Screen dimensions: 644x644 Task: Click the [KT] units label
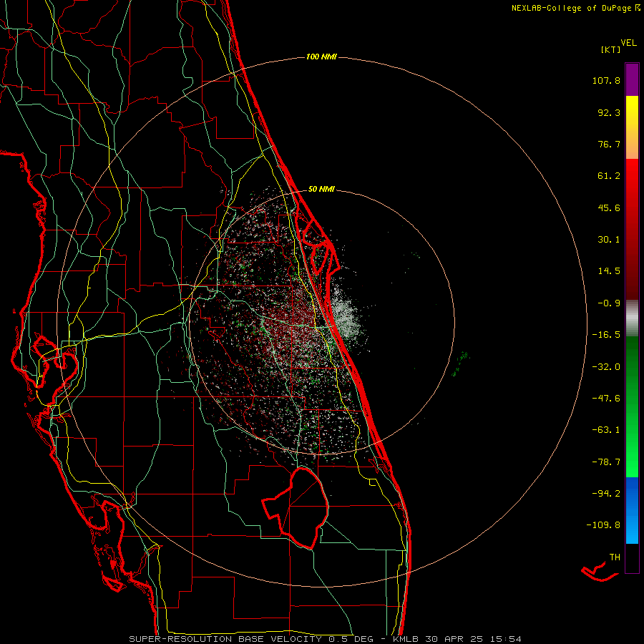610,49
